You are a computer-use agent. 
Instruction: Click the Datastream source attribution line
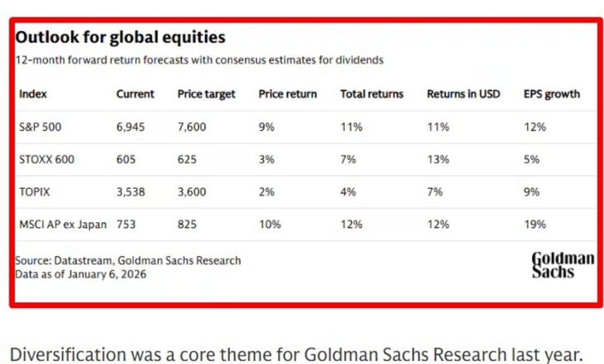point(128,260)
